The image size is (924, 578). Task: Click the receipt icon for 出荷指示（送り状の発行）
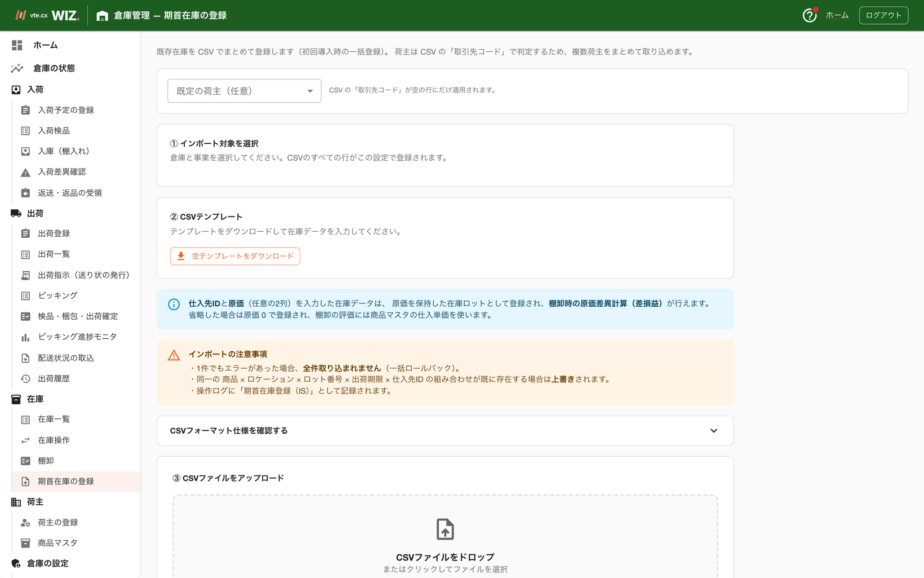click(x=25, y=275)
